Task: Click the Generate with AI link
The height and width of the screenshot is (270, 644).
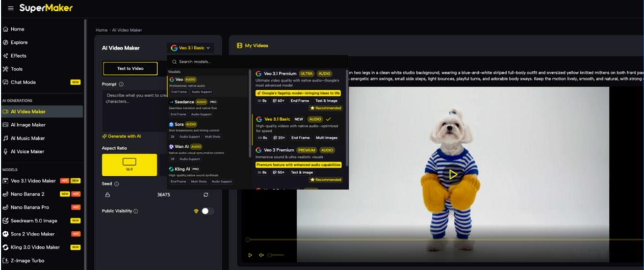Action: [122, 136]
